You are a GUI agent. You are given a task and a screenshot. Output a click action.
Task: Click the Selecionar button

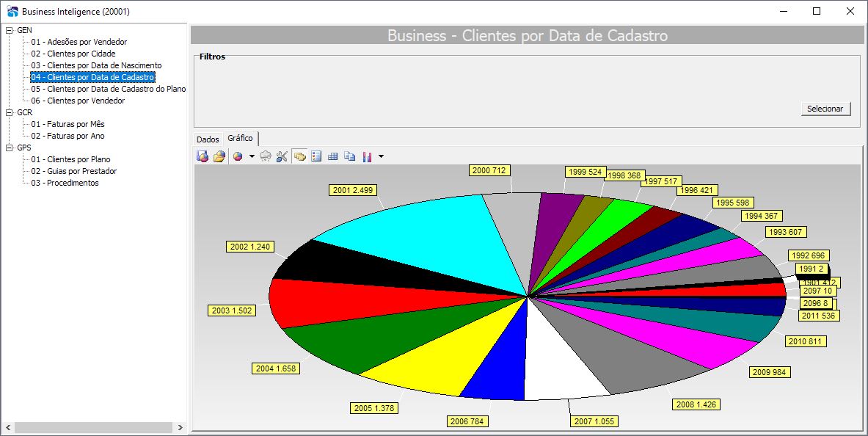tap(825, 109)
